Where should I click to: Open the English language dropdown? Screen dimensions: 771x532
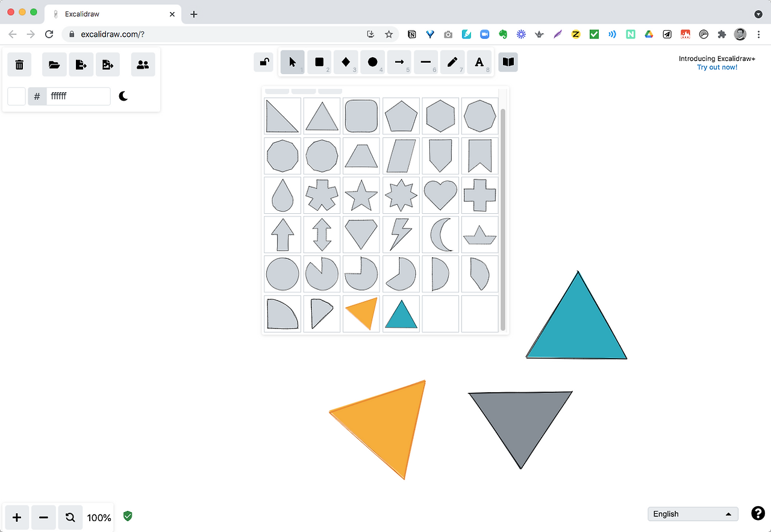(x=693, y=514)
